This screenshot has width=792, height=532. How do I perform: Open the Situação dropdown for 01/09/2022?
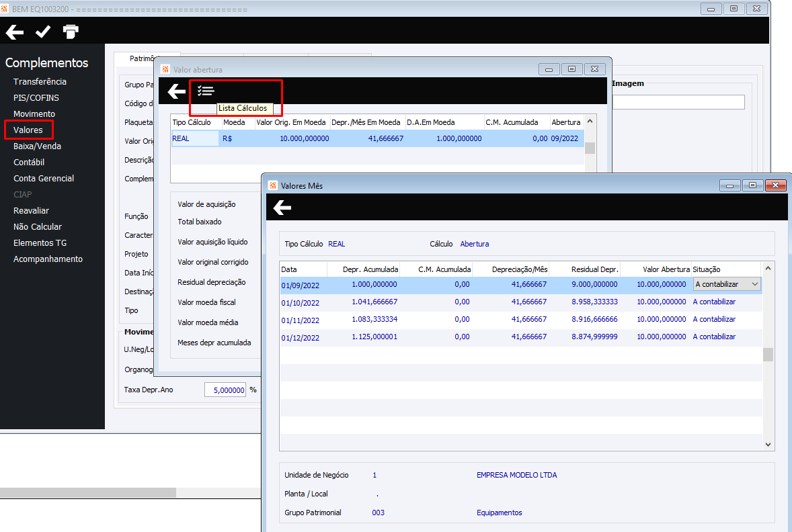pyautogui.click(x=754, y=285)
